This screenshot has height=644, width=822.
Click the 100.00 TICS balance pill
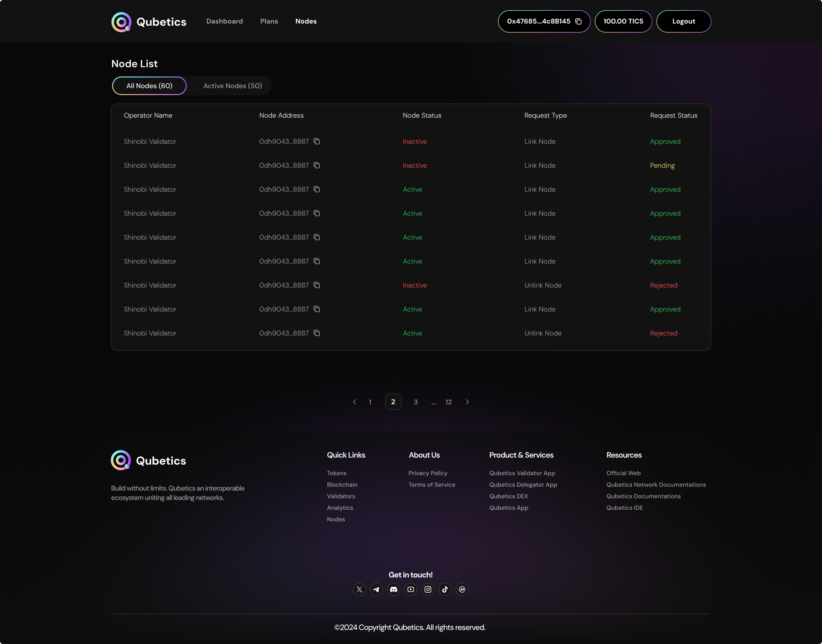coord(623,21)
